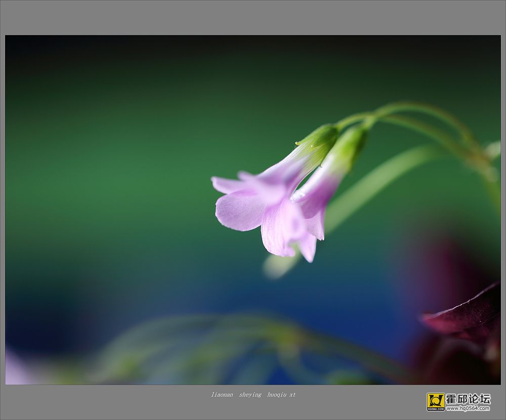The width and height of the screenshot is (506, 420).
Task: Click the 霍邱论坛 forum title text
Action: (x=468, y=399)
